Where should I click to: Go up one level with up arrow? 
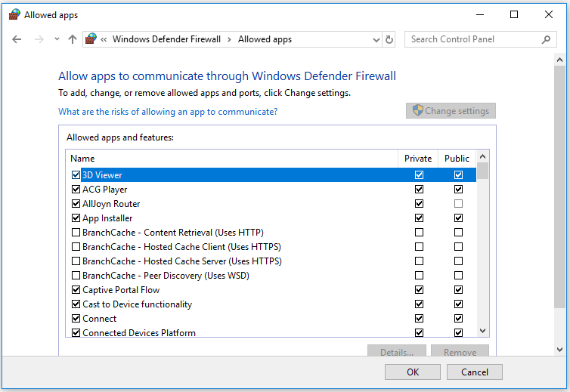(73, 39)
